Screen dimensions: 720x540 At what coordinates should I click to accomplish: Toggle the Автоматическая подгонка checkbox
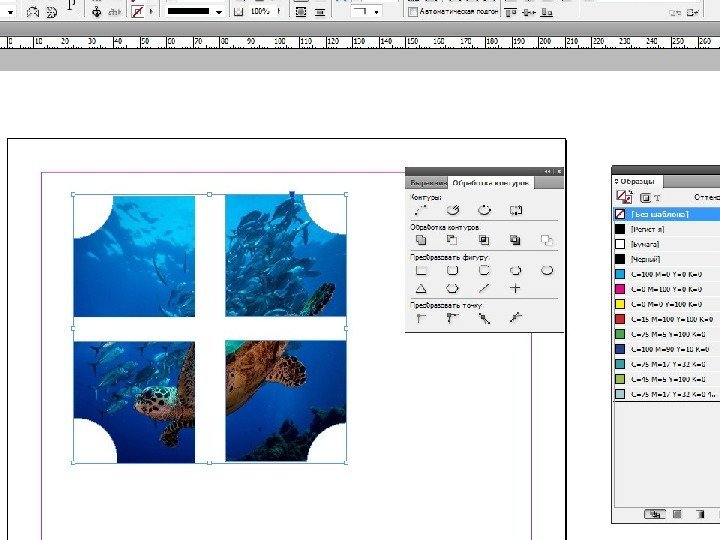[413, 11]
